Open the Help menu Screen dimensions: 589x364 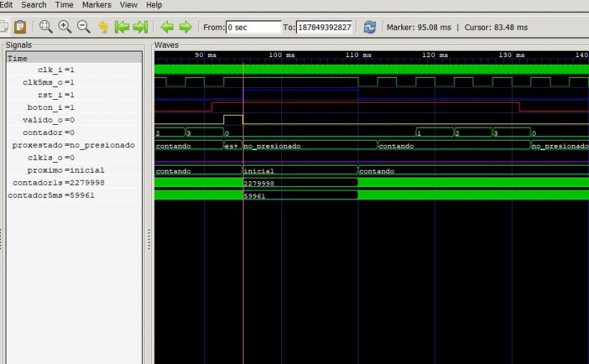154,5
